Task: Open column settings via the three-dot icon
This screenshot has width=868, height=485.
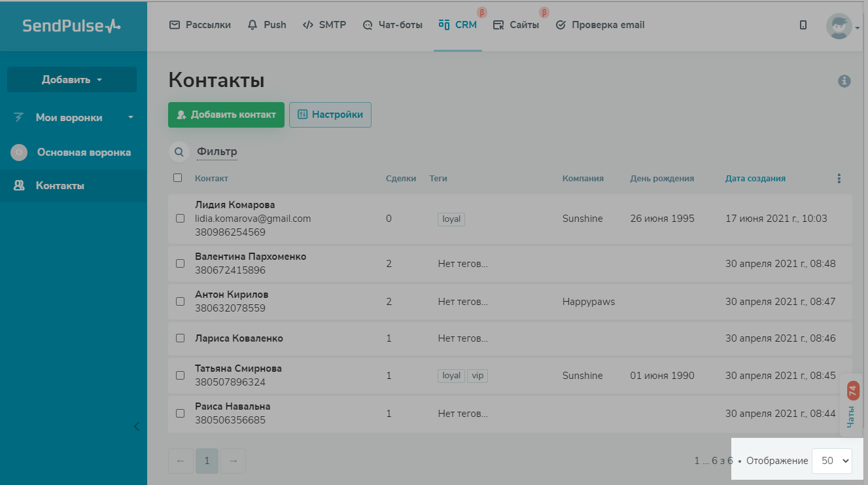Action: point(839,177)
